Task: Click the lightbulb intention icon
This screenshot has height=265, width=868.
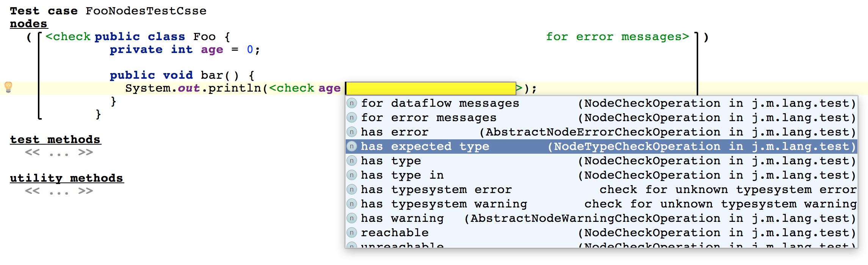Action: click(8, 87)
